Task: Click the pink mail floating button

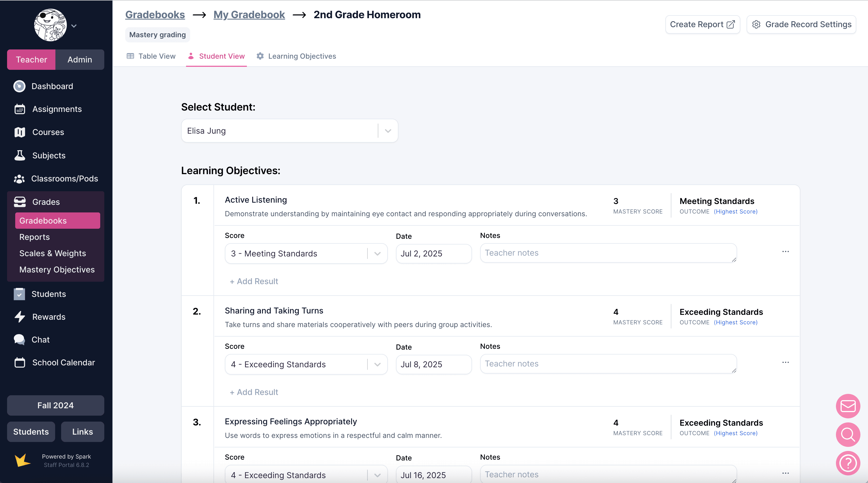Action: click(848, 406)
